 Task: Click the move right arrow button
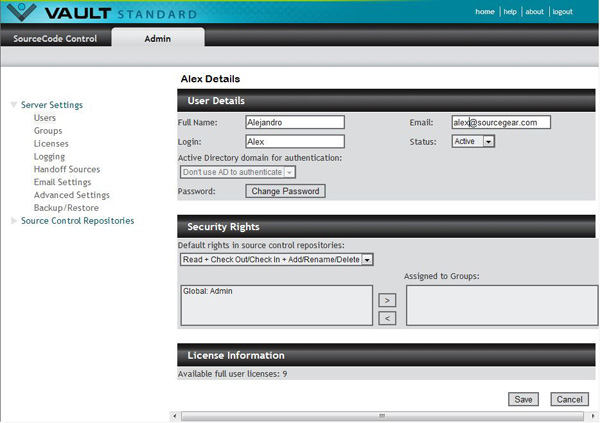pyautogui.click(x=389, y=299)
